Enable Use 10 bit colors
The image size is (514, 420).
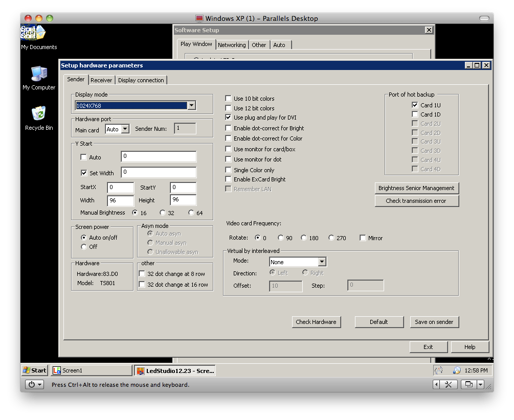click(228, 99)
